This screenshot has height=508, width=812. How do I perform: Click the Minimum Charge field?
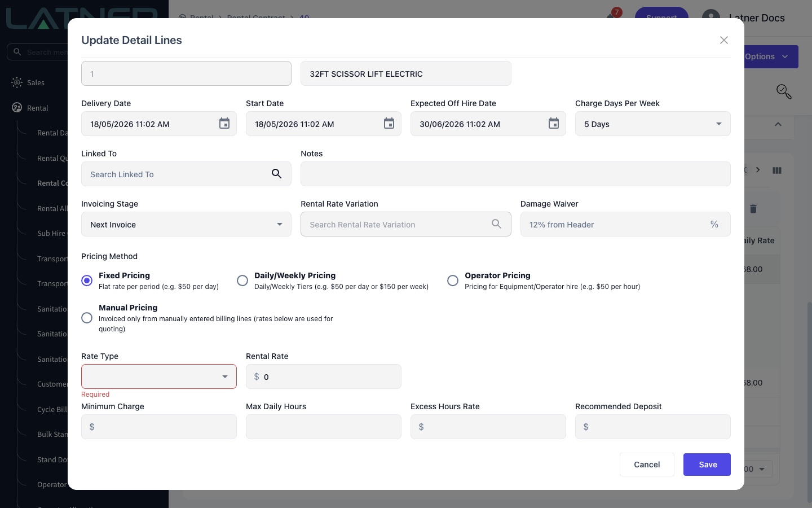159,427
